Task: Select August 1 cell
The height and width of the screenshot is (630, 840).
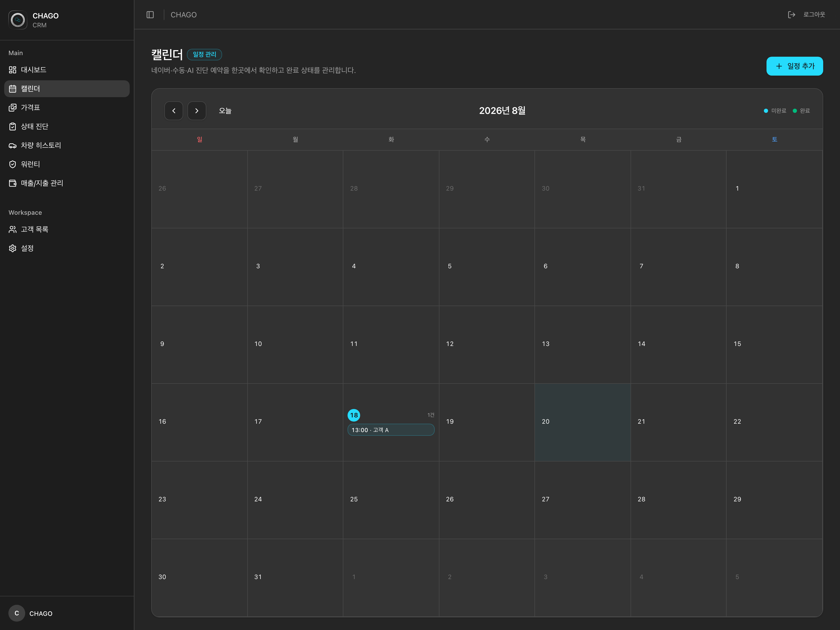Action: point(774,189)
